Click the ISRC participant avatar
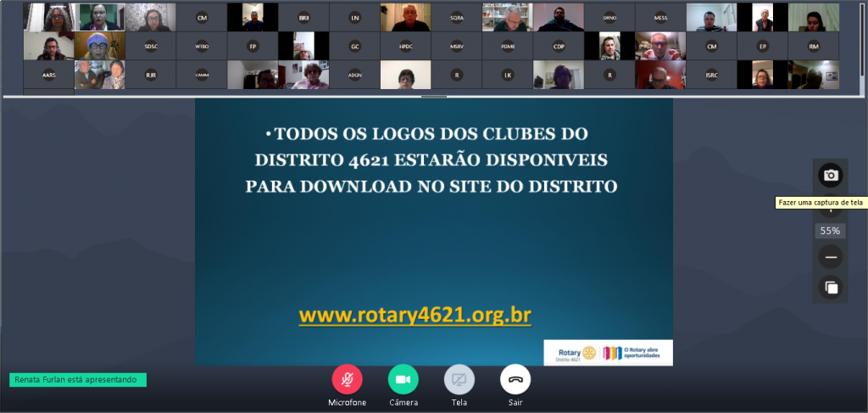The width and height of the screenshot is (868, 413). [x=712, y=75]
